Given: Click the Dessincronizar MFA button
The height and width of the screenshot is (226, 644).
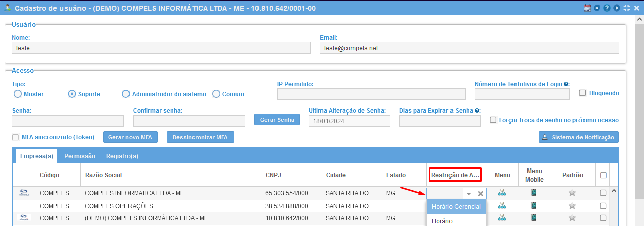Looking at the screenshot, I should [x=201, y=137].
